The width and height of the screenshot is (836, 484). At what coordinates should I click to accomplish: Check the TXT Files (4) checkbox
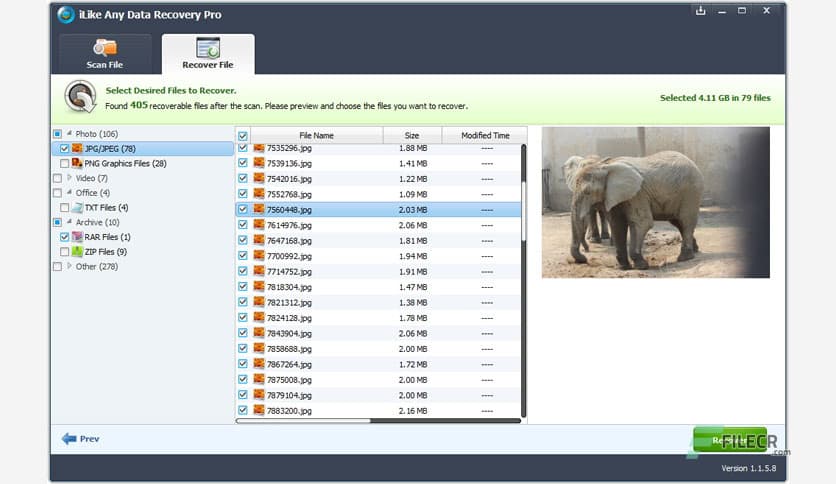(x=65, y=207)
